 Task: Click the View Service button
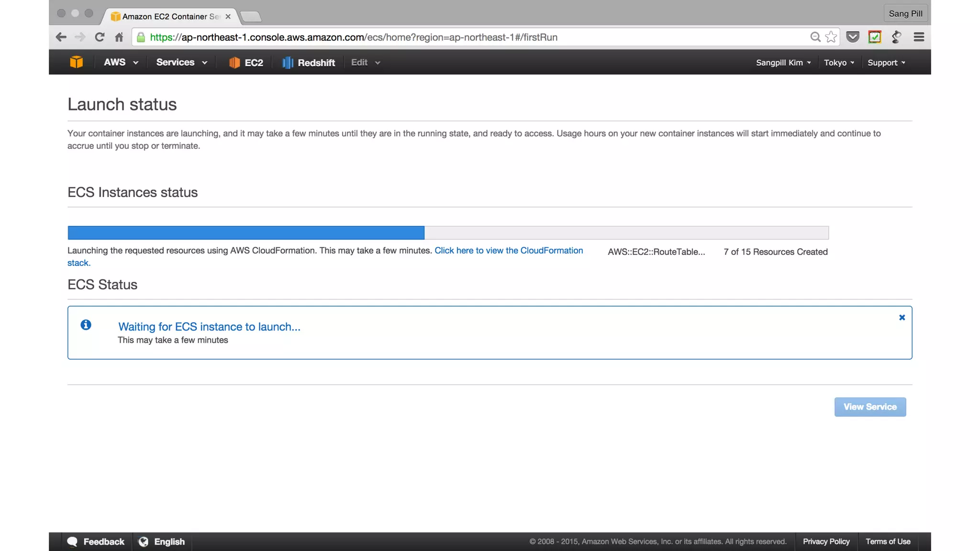click(870, 407)
